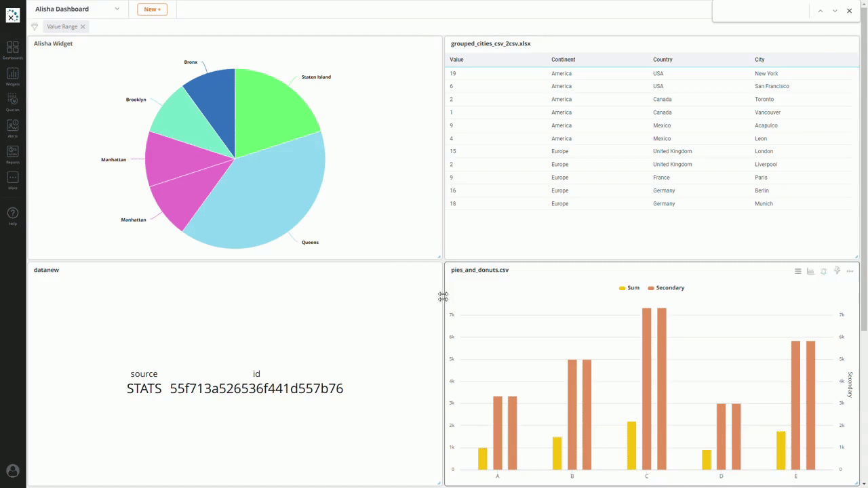Click the datanew widget STATS source text
Screen dimensions: 868x488
point(144,388)
